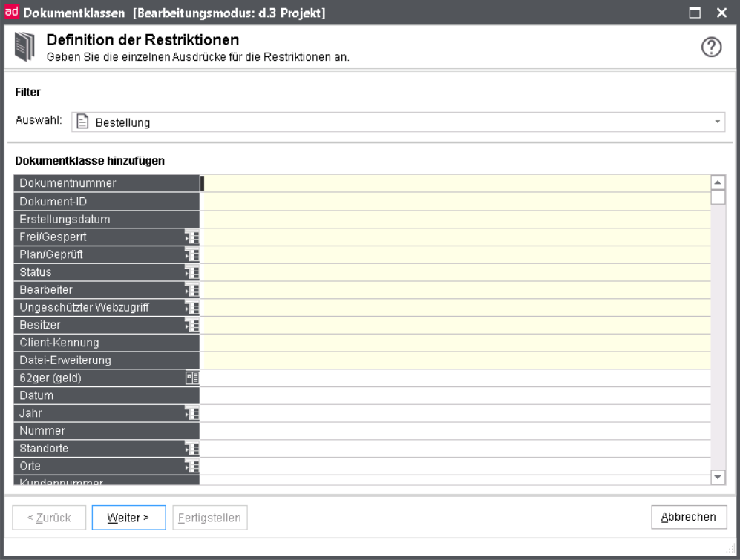This screenshot has height=560, width=740.
Task: Expand the Auswahl Bestellung dropdown
Action: [717, 122]
